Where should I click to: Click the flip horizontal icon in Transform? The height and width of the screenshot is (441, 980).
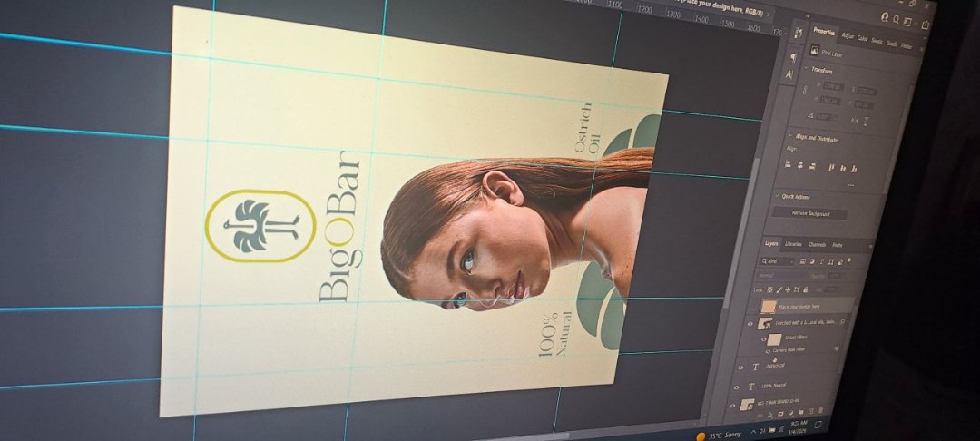click(x=855, y=119)
